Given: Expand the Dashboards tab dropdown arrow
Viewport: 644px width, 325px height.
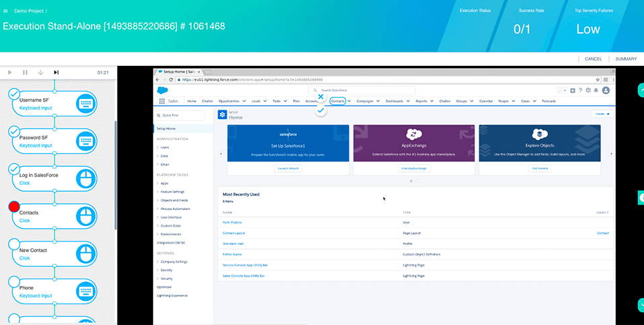Looking at the screenshot, I should (408, 101).
